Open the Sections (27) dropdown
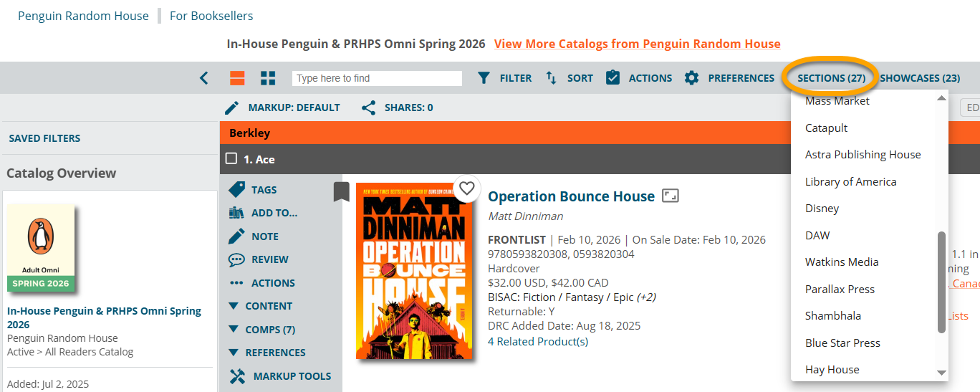The image size is (980, 392). click(831, 78)
